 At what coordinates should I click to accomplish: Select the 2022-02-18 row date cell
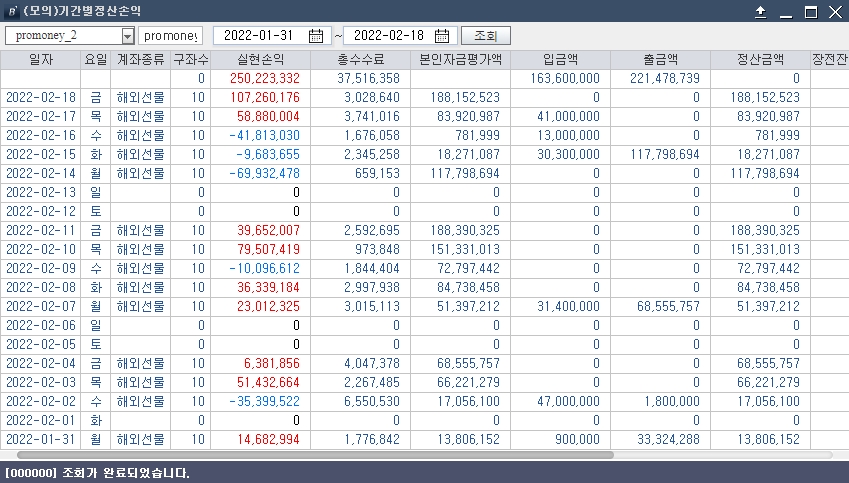tap(41, 97)
